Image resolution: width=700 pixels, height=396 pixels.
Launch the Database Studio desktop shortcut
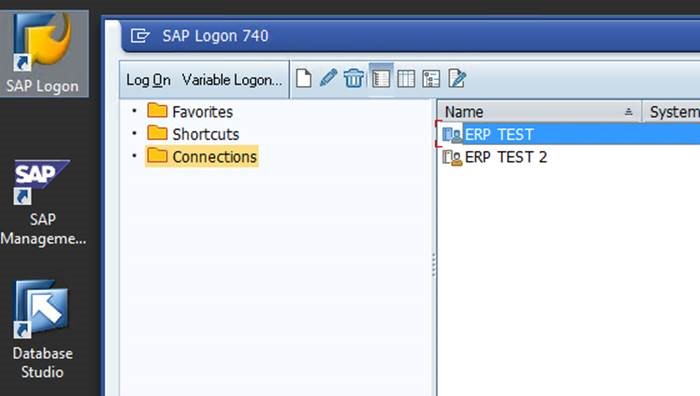(42, 330)
